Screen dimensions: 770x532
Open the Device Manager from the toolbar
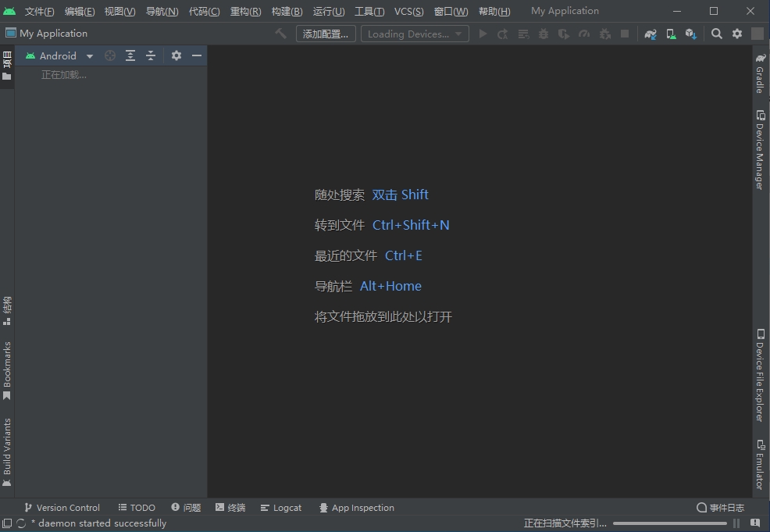[671, 34]
